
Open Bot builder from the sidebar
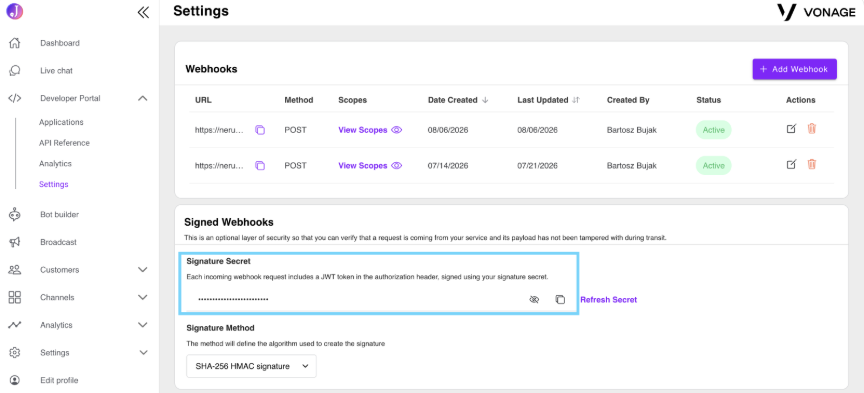point(60,214)
